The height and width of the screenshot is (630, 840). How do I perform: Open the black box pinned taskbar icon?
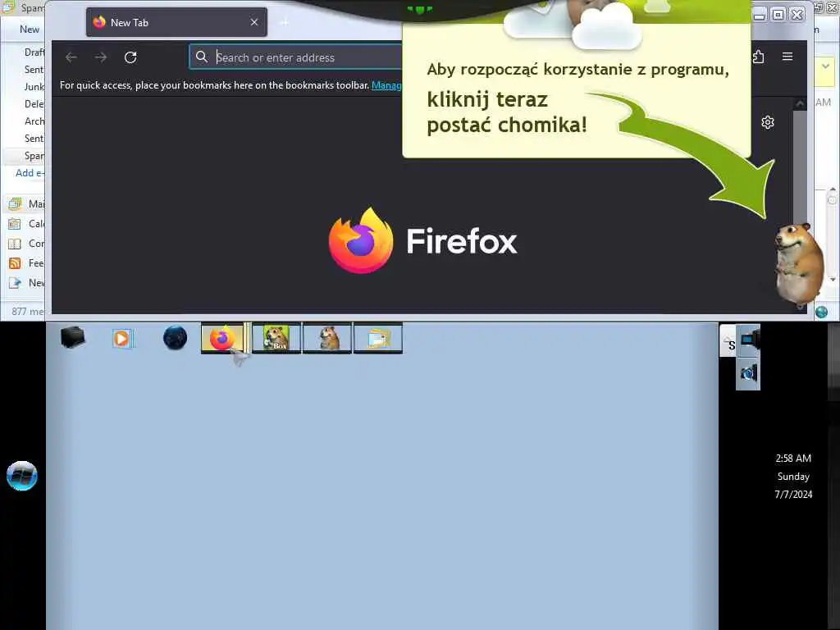pos(73,337)
